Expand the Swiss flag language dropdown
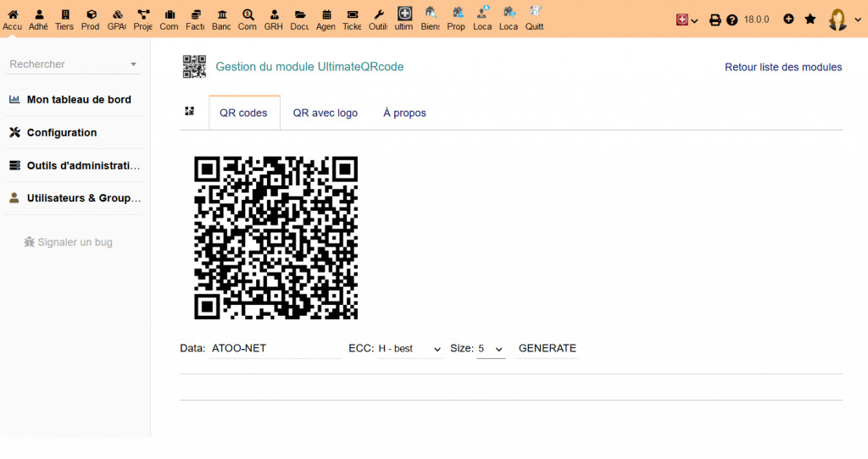 [687, 19]
